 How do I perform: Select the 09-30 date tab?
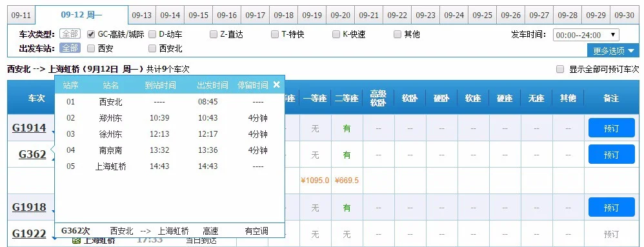point(624,15)
